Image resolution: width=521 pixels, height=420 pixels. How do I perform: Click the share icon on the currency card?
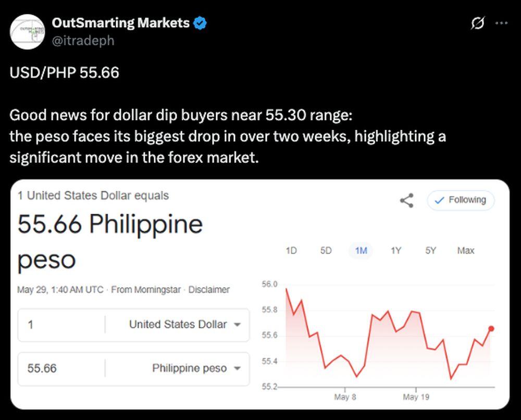(x=406, y=200)
